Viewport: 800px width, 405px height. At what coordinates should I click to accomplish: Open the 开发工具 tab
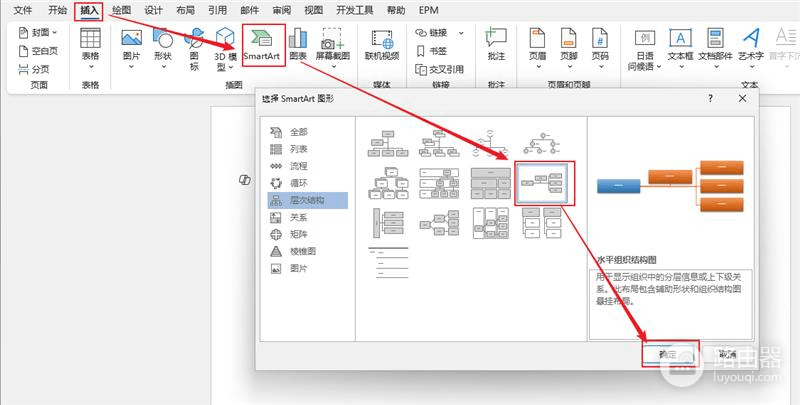[355, 10]
